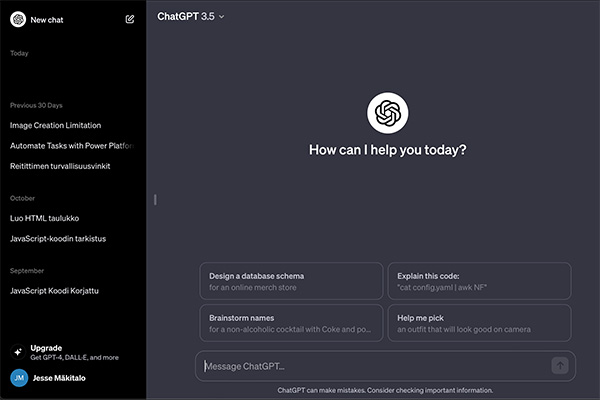This screenshot has height=400, width=600.
Task: Click the Upgrade sparkle icon
Action: [17, 351]
